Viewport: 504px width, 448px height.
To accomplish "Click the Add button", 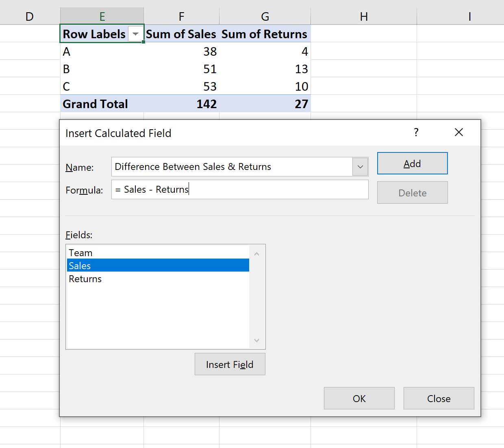I will (412, 163).
